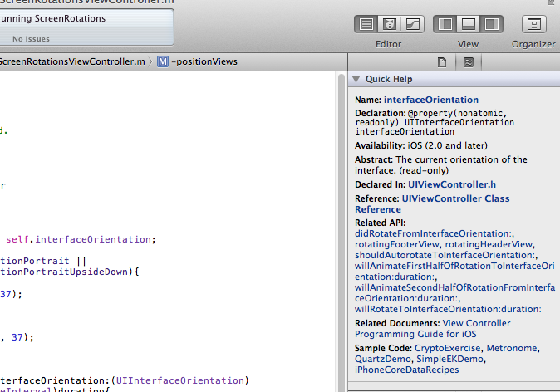The image size is (560, 392).
Task: Open Metronome sample code
Action: click(x=512, y=348)
